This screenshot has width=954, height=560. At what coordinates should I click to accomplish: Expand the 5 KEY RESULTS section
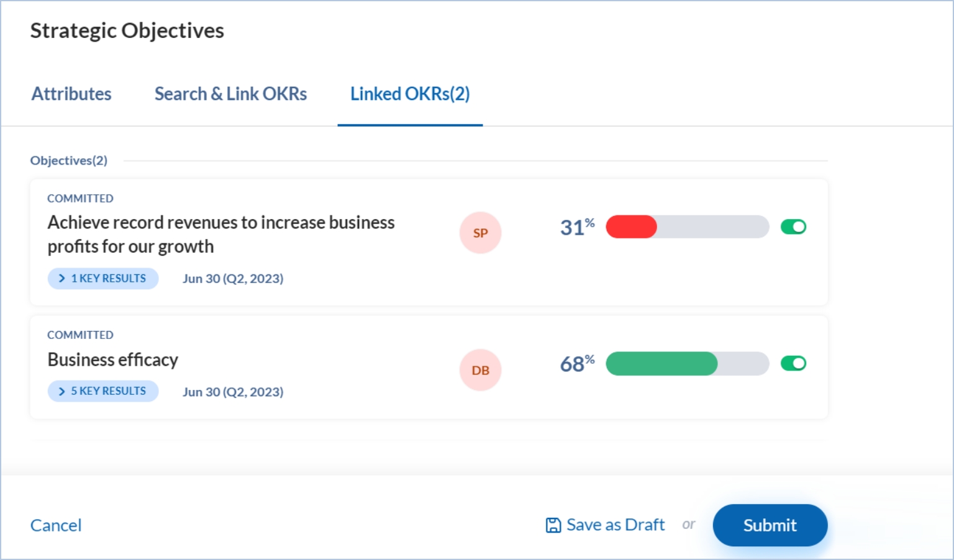(x=103, y=391)
